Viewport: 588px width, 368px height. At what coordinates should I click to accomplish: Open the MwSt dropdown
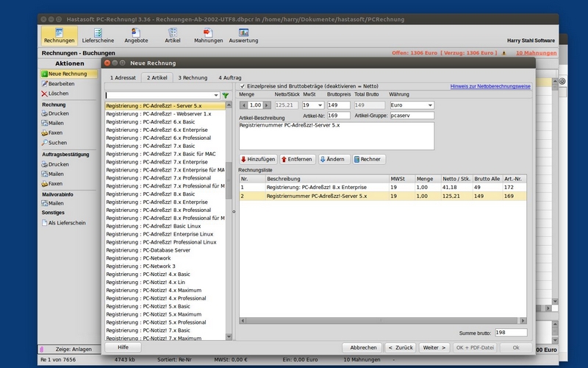[320, 105]
